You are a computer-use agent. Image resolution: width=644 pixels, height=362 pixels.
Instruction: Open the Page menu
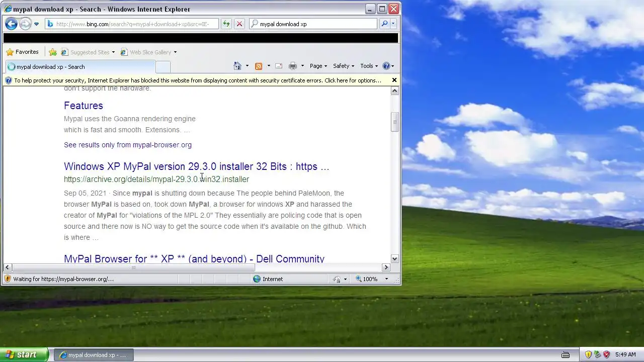tap(318, 66)
